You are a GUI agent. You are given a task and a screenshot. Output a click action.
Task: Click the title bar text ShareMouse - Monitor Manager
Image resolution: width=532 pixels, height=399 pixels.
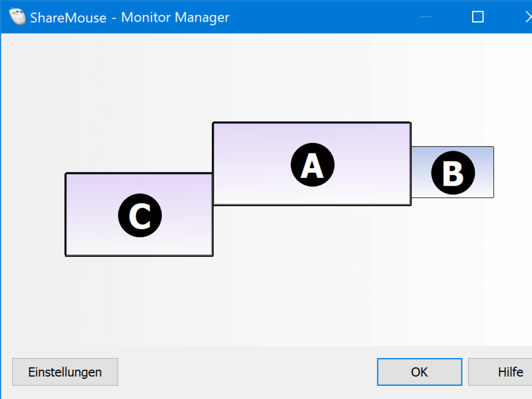click(x=129, y=17)
